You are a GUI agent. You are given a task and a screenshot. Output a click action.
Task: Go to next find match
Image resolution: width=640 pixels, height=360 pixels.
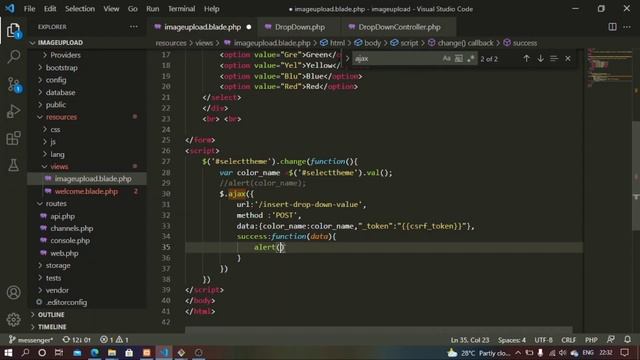pyautogui.click(x=540, y=58)
